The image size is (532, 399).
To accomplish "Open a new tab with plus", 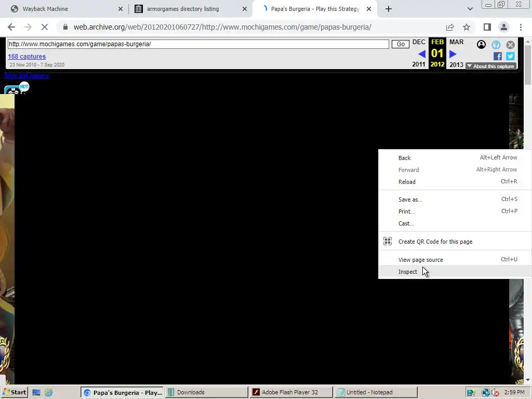I will pyautogui.click(x=389, y=9).
